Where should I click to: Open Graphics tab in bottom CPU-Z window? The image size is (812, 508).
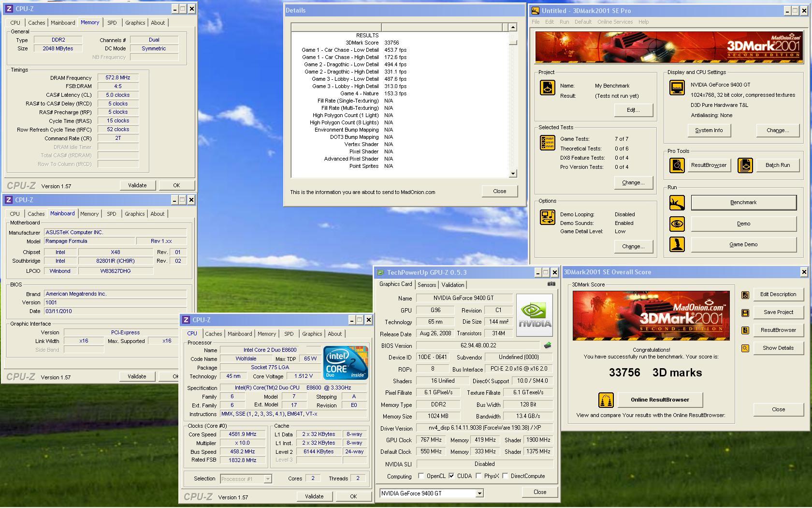312,334
